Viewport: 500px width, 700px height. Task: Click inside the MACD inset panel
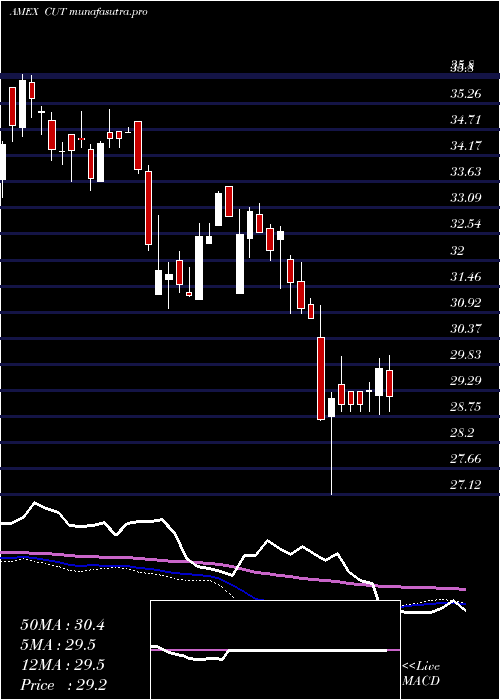(275, 650)
